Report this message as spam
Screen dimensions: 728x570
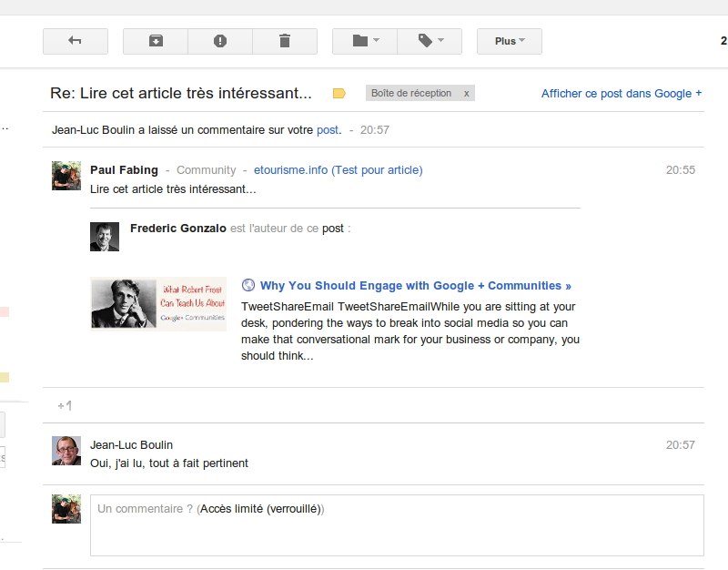[x=220, y=41]
